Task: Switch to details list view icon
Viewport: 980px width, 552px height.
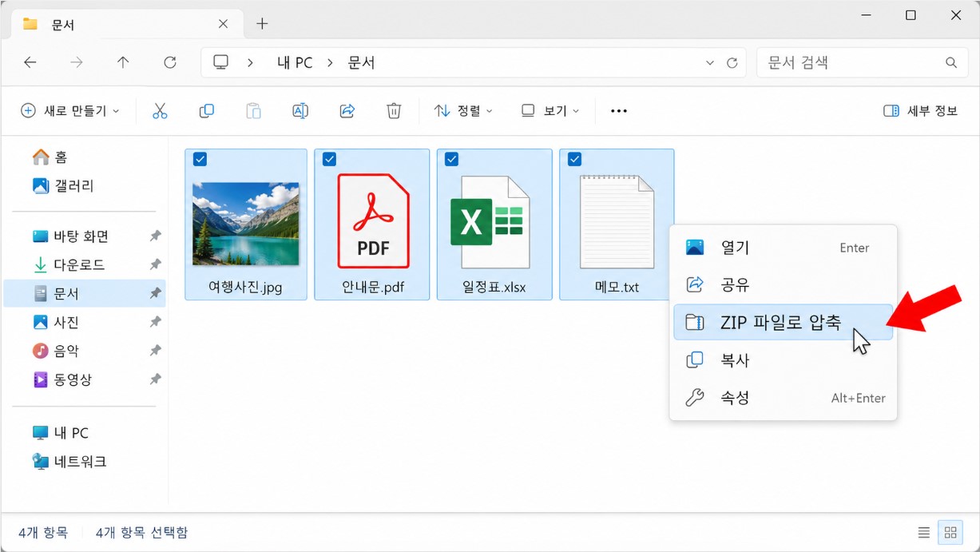Action: click(x=924, y=532)
